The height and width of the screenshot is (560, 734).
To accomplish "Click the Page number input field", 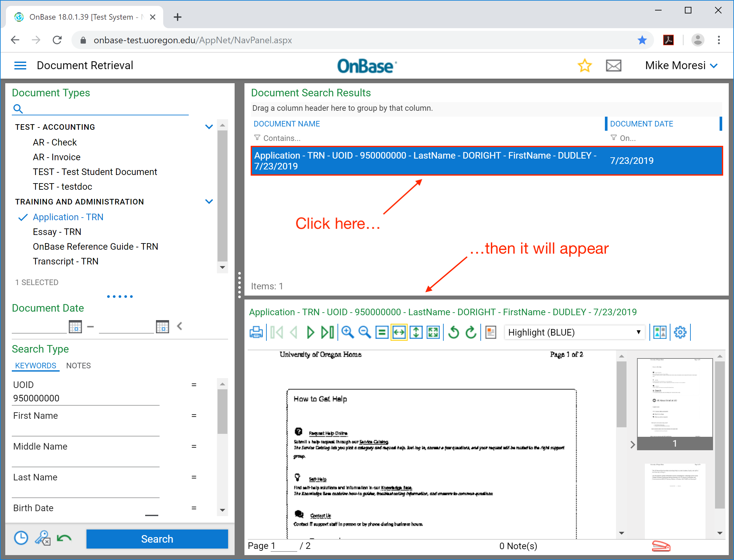I will (x=283, y=546).
